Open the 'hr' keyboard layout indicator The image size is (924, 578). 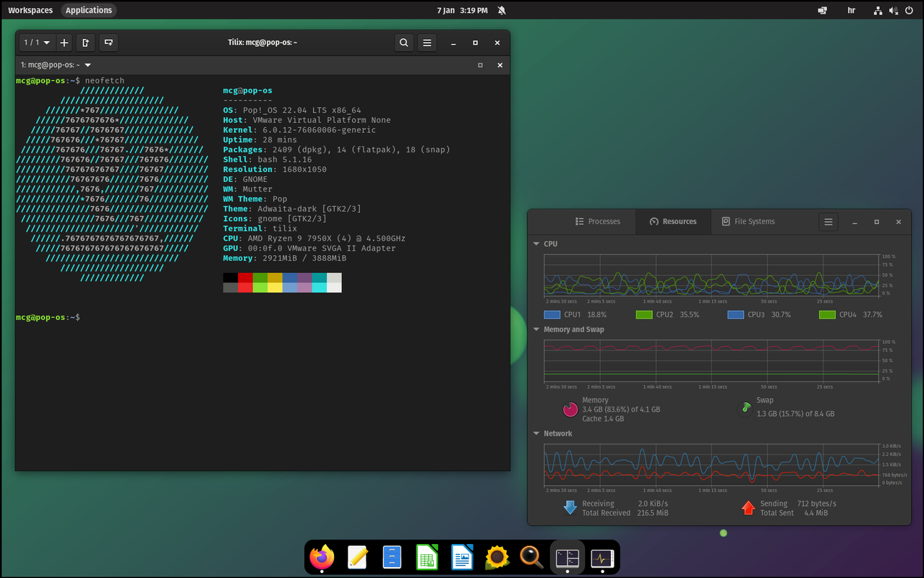(851, 10)
